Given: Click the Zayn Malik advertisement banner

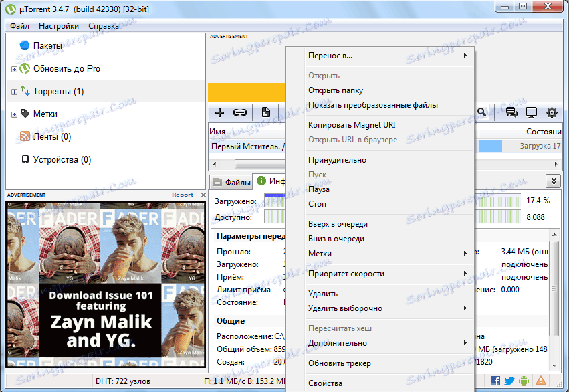Looking at the screenshot, I should [x=106, y=284].
